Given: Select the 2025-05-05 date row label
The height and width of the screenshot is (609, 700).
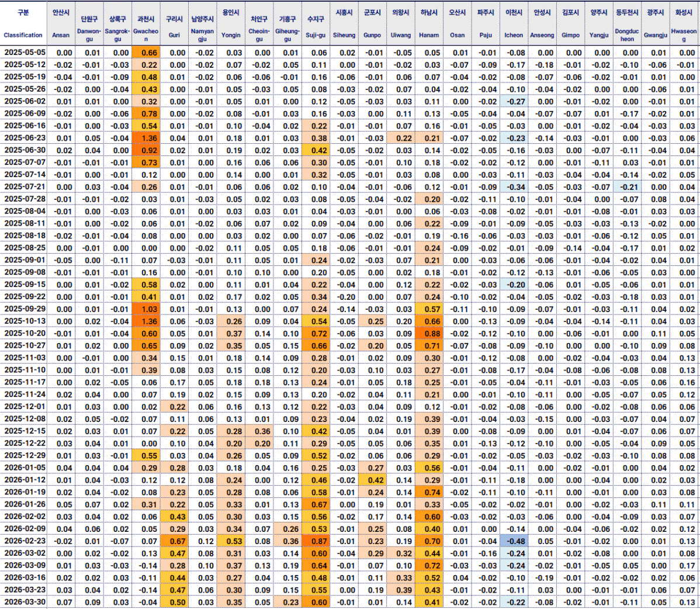Looking at the screenshot, I should (x=23, y=53).
